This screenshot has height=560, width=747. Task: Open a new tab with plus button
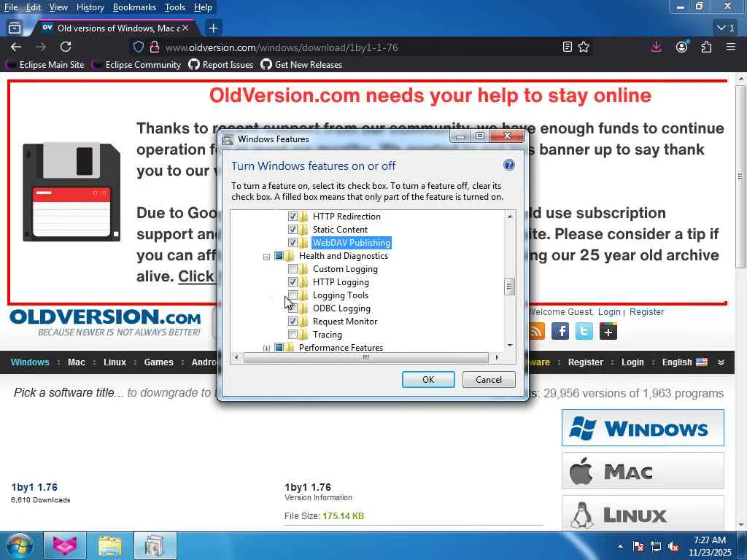pos(214,28)
